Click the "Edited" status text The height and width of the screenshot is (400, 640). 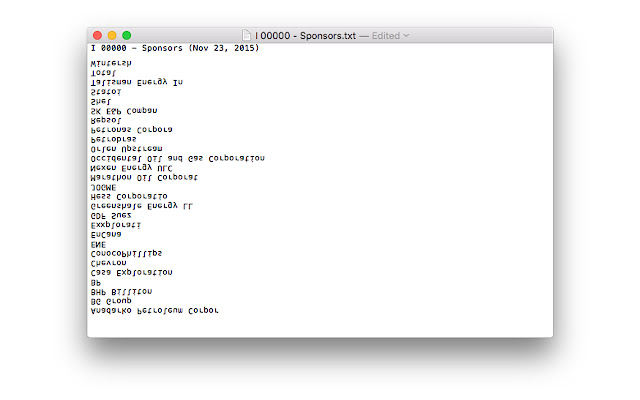tap(386, 36)
